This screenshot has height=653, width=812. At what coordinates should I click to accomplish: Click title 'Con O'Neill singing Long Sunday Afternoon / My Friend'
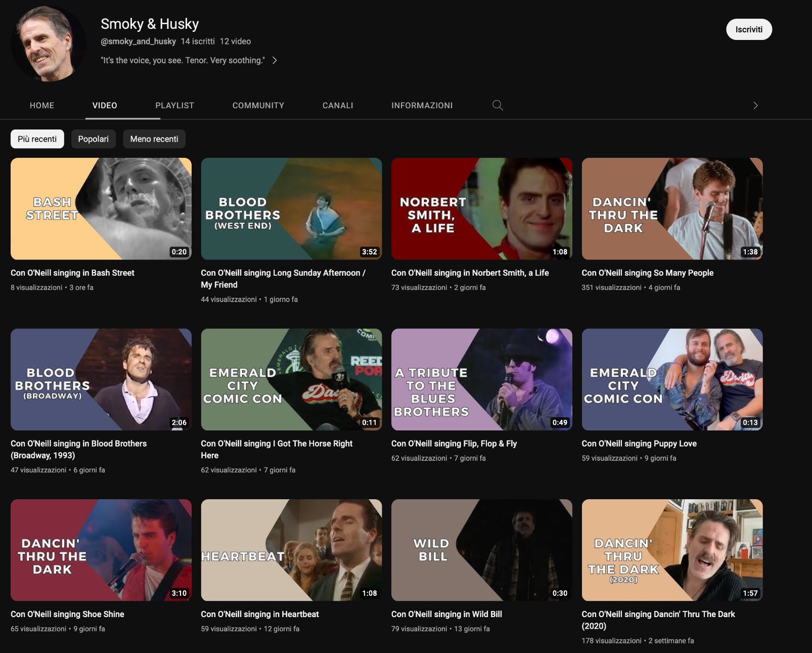tap(283, 279)
